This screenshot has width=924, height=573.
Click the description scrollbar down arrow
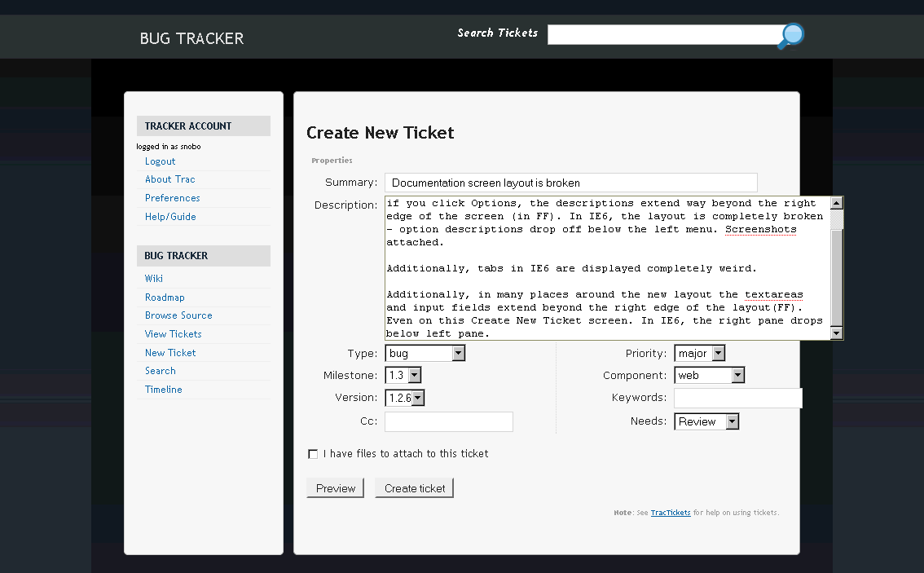(836, 333)
